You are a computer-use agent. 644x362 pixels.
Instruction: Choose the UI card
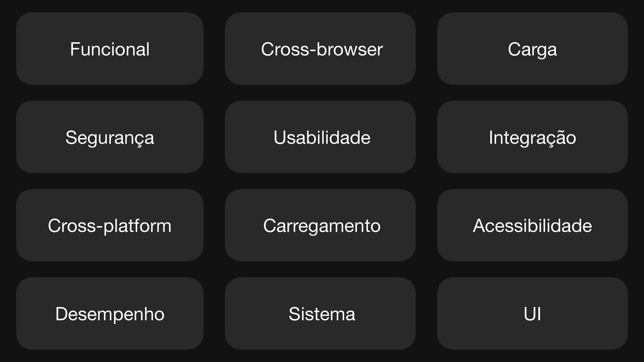point(532,313)
